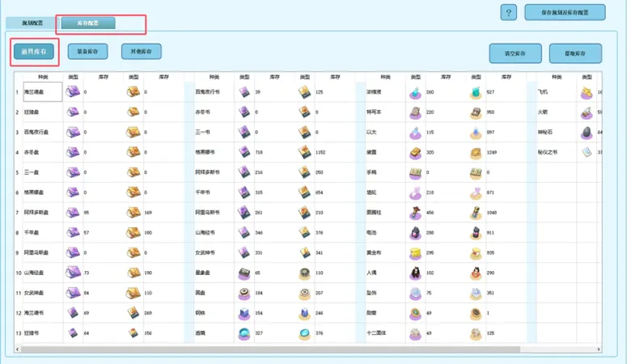Viewport: 631px width, 364px height.
Task: Click purple-base crystal icon in 以太 row
Action: (415, 133)
